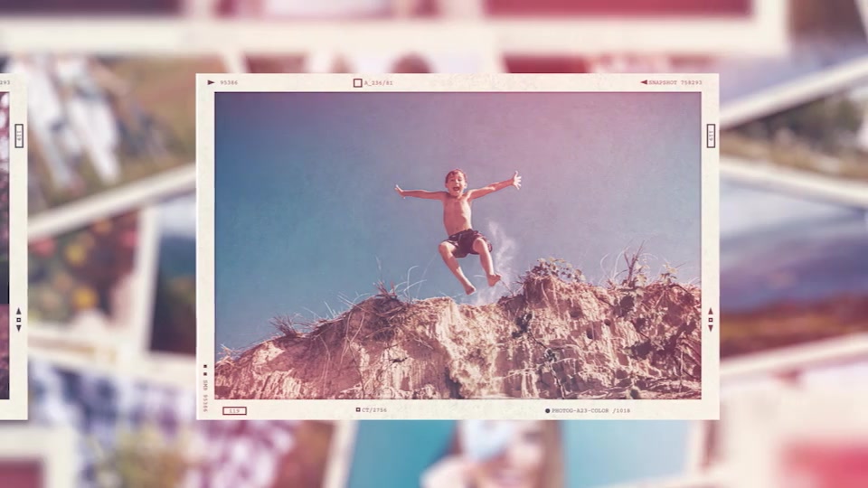The height and width of the screenshot is (488, 868).
Task: Click the up/down arrows marker on main frame's right edge
Action: [x=711, y=320]
